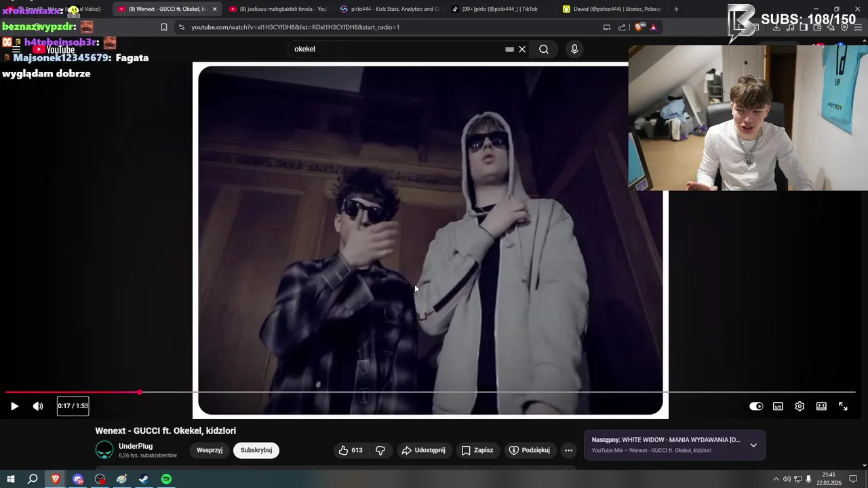868x488 pixels.
Task: Click the tray microphone icon
Action: 808,479
